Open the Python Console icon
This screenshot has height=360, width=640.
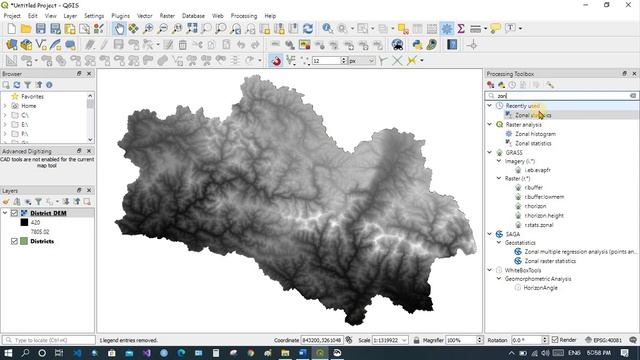click(417, 44)
